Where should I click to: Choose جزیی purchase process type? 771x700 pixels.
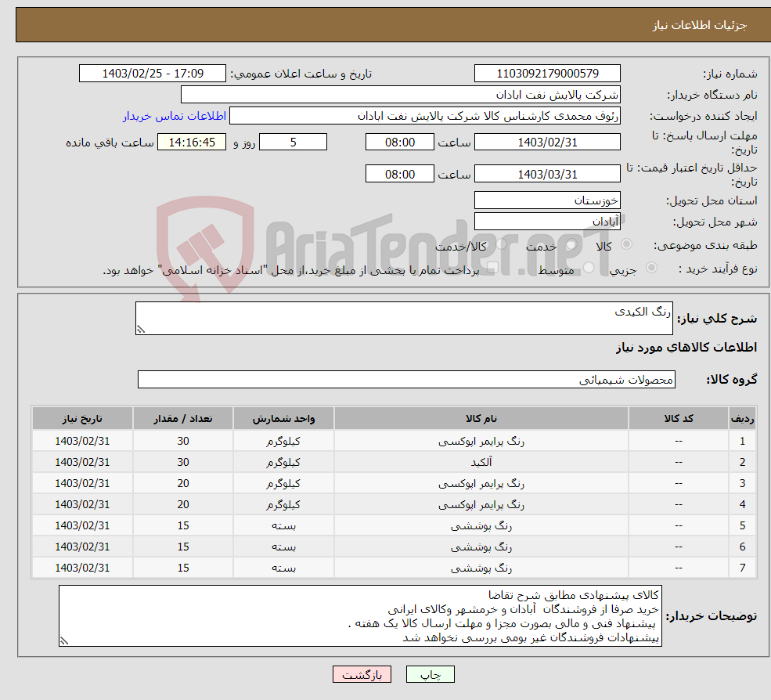[x=651, y=268]
